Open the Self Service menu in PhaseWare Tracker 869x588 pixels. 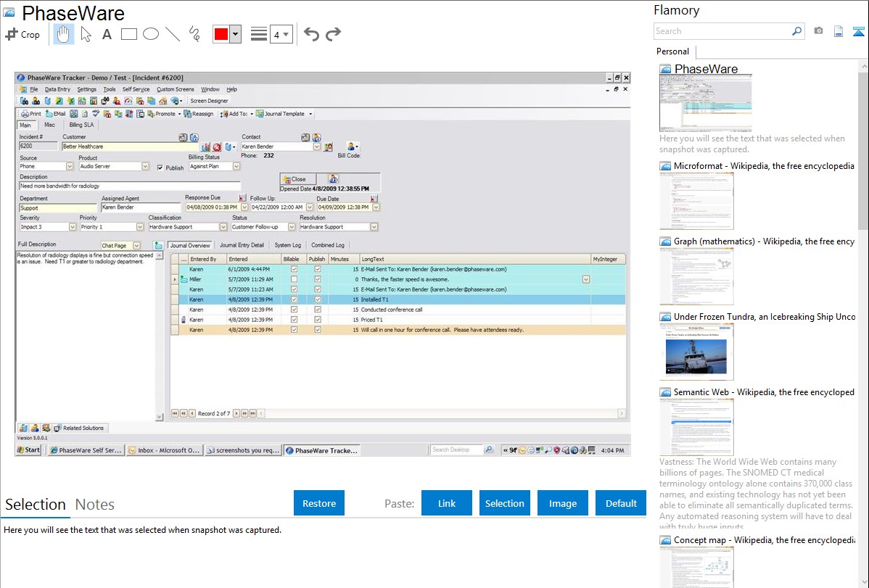coord(136,89)
